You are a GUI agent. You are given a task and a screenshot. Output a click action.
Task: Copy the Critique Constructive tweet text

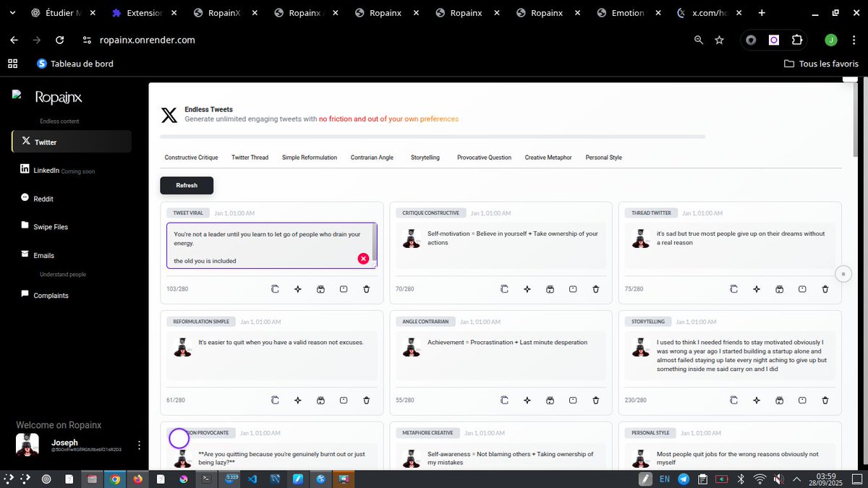pos(504,289)
